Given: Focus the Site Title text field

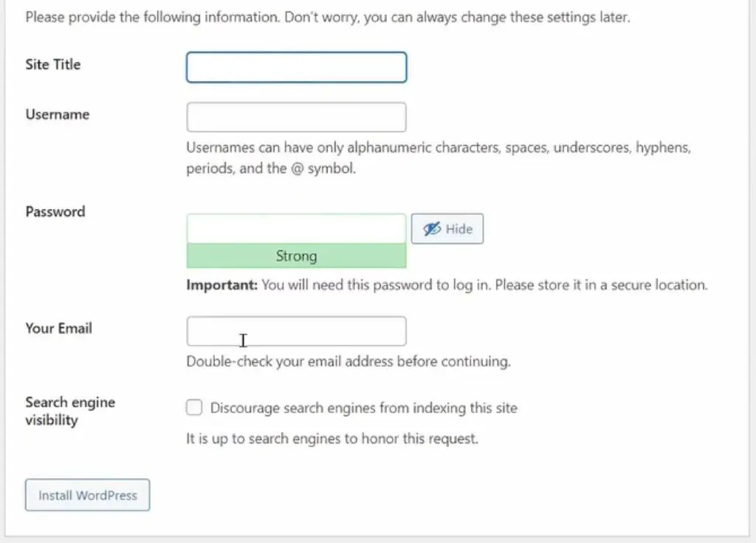Looking at the screenshot, I should [x=296, y=67].
